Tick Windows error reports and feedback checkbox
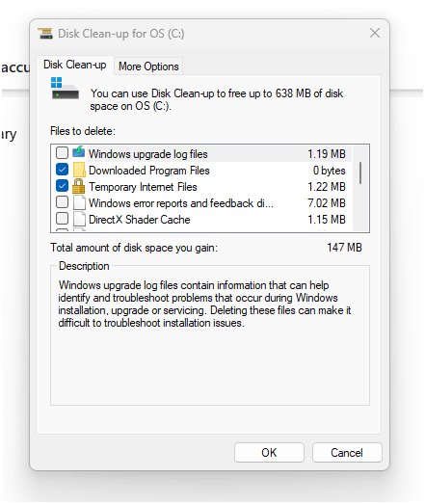The height and width of the screenshot is (504, 425). [x=62, y=202]
